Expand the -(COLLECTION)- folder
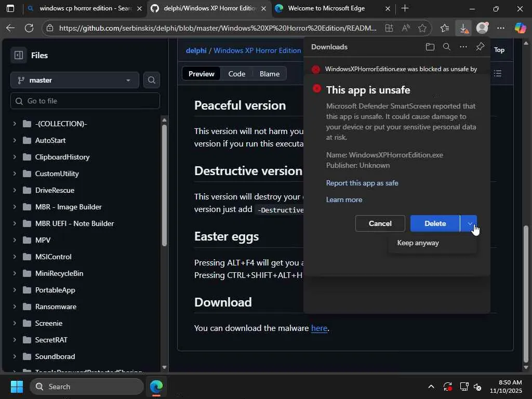Image resolution: width=532 pixels, height=399 pixels. tap(15, 124)
